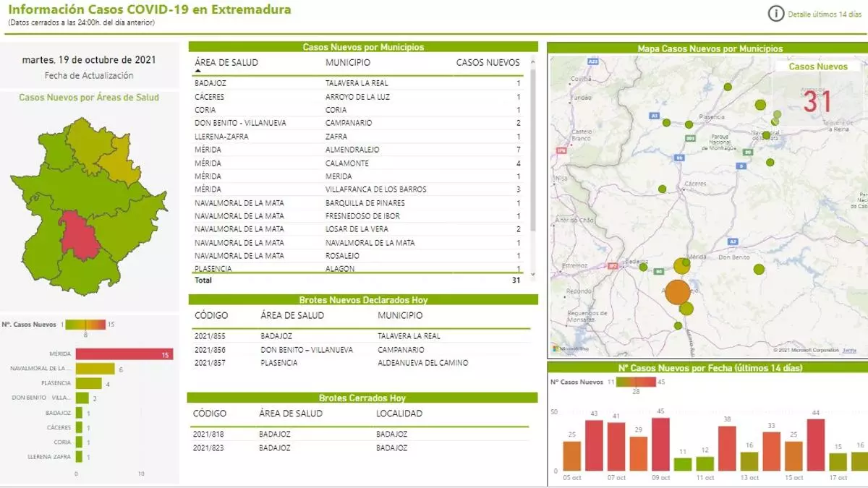The height and width of the screenshot is (488, 868).
Task: Select the red MÉRIDA bar with 15 cases
Action: tap(124, 354)
